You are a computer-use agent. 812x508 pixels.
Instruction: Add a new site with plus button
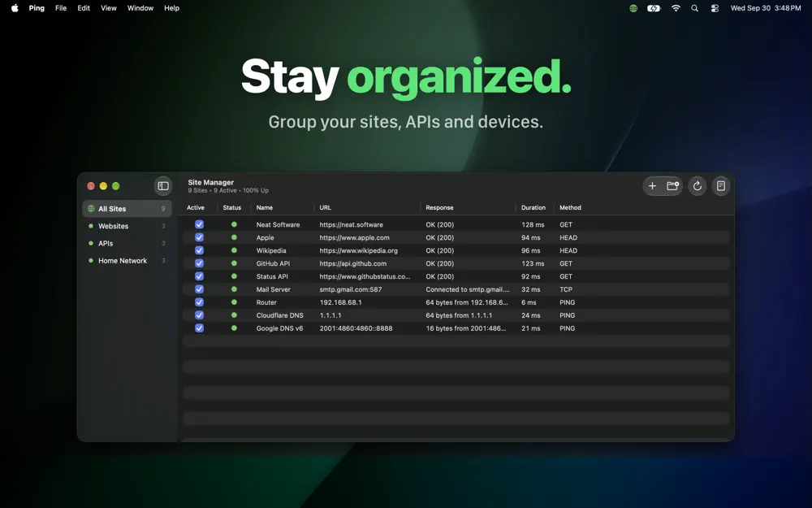pos(653,185)
